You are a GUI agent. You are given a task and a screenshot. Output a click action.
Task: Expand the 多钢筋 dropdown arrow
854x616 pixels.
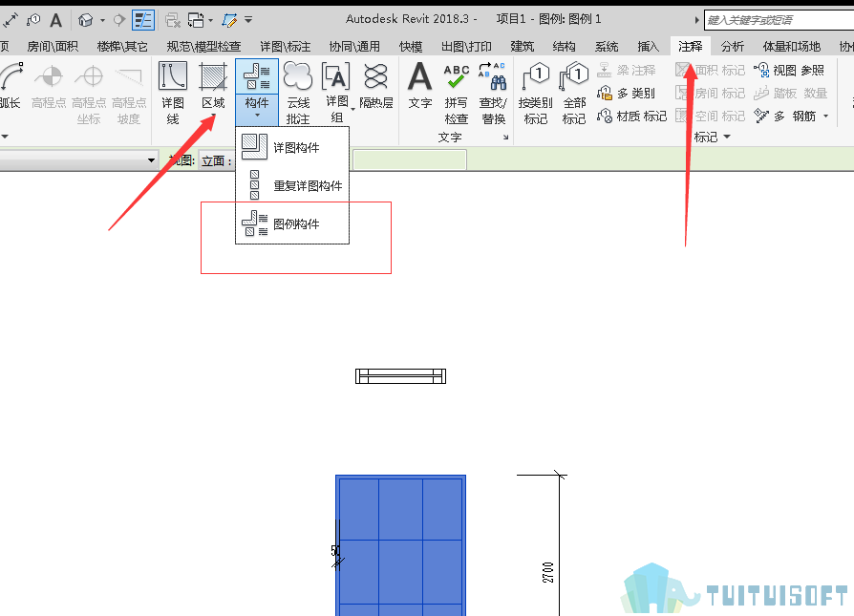click(x=825, y=116)
